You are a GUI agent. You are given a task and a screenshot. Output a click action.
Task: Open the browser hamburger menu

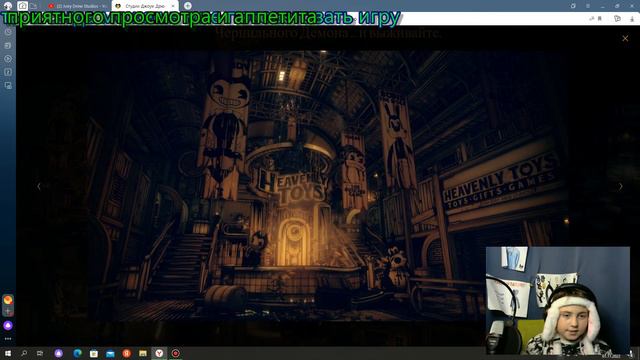(x=588, y=6)
